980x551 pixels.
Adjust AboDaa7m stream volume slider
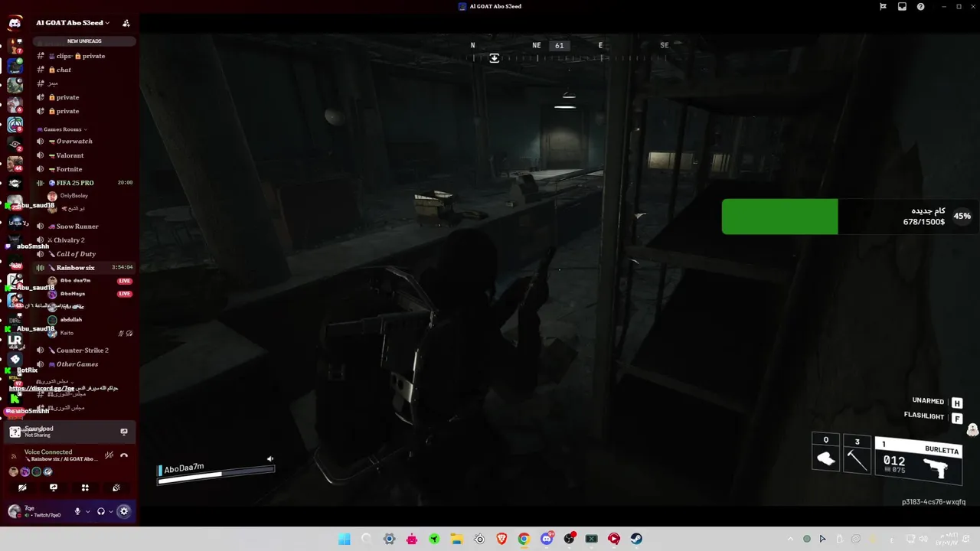point(216,474)
